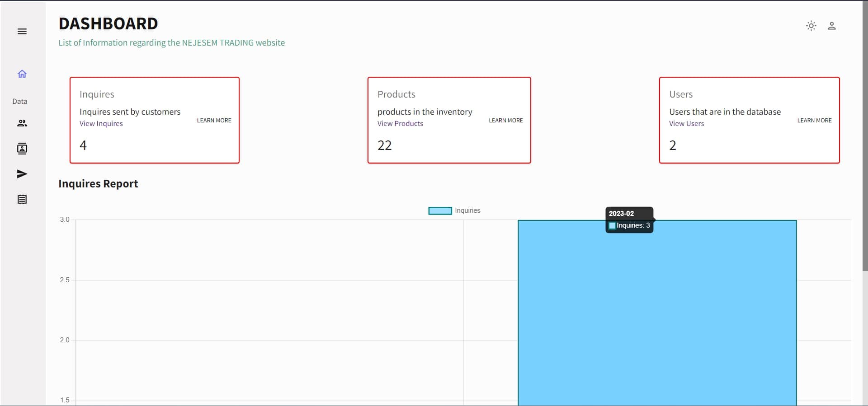Click Learn More on Products card
This screenshot has height=406, width=868.
pos(505,121)
